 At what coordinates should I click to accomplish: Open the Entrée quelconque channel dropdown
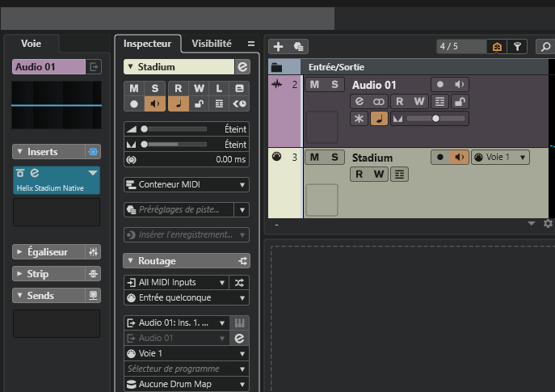187,297
